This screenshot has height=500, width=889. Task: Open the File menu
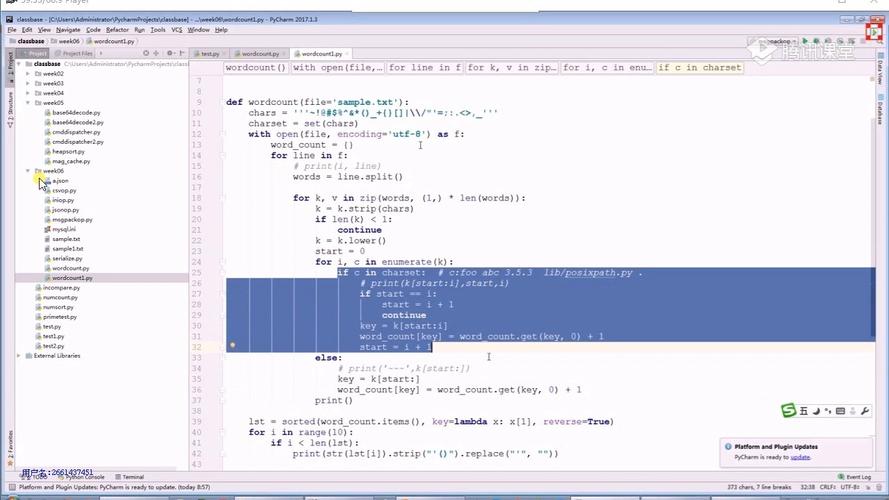click(12, 29)
